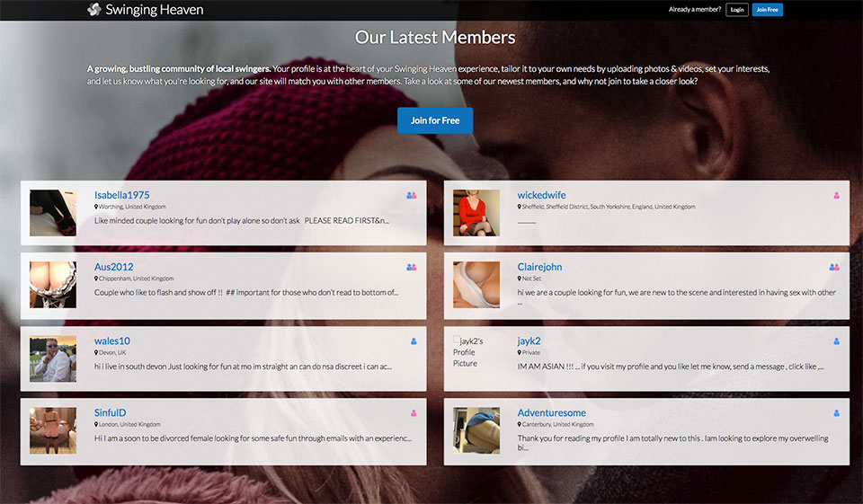Click the male icon on wales10's card

point(414,341)
